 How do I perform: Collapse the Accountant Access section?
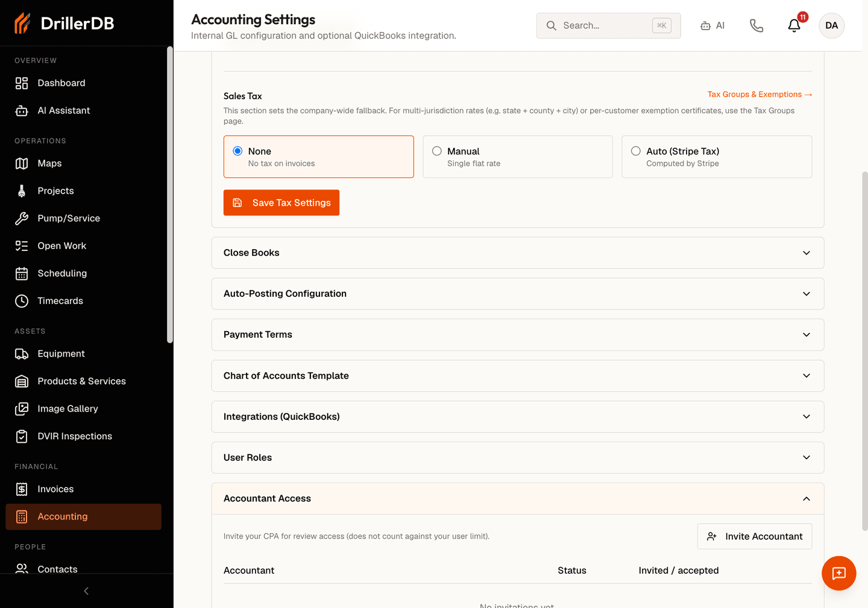point(518,499)
